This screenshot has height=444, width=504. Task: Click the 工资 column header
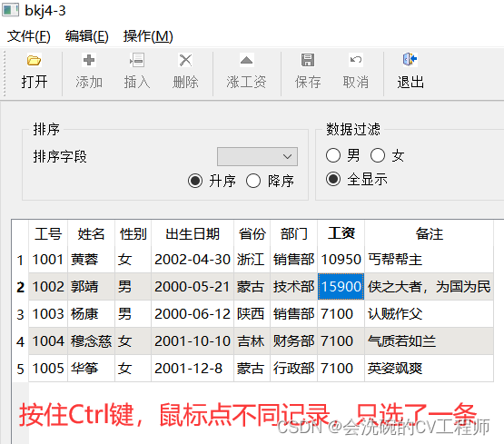coord(341,233)
